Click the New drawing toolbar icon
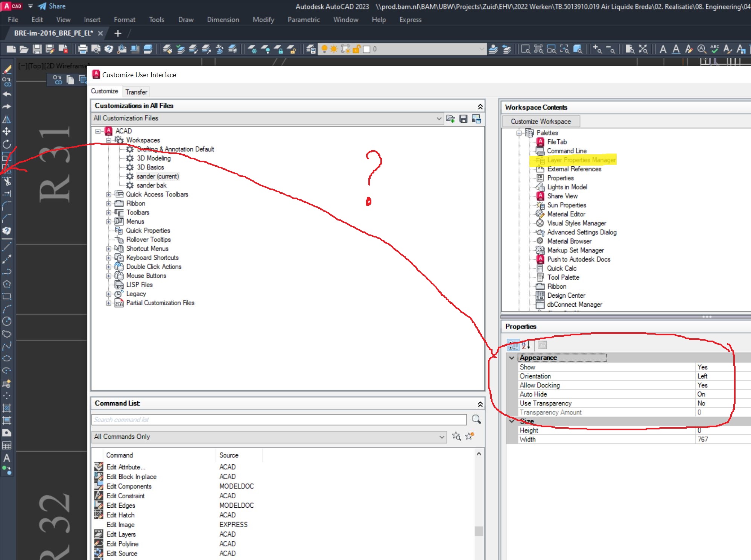Screen dimensions: 751x560 tap(11, 49)
